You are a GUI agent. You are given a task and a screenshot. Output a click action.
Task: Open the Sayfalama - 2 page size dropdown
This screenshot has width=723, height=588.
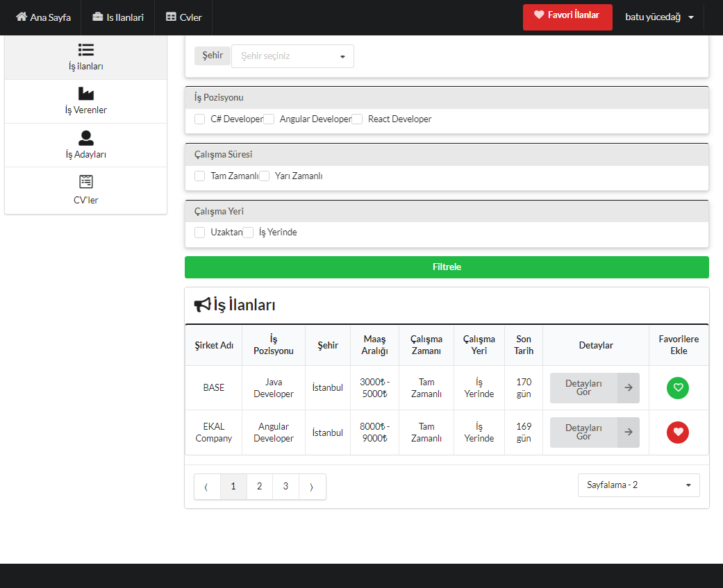[x=639, y=485]
